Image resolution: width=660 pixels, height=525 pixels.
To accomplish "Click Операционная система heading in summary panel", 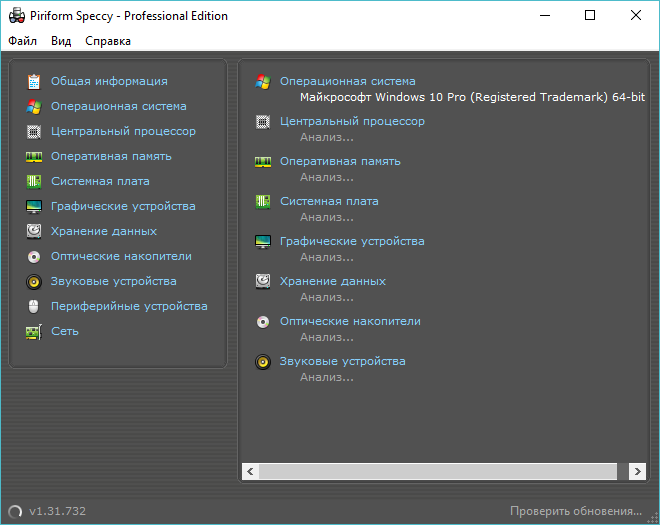I will (347, 81).
